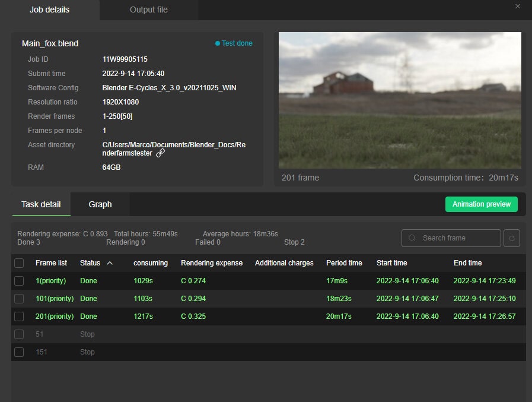Open the Asset directory link icon

160,153
